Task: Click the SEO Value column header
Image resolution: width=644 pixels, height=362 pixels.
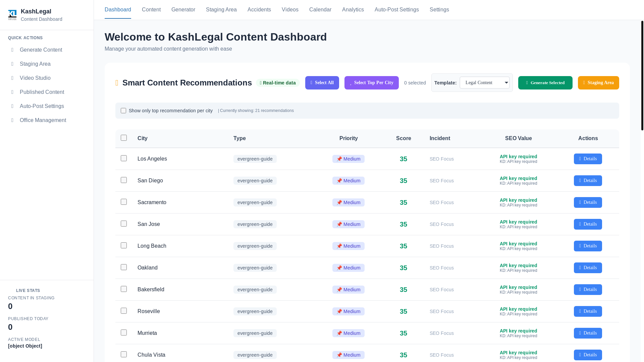Action: tap(519, 138)
